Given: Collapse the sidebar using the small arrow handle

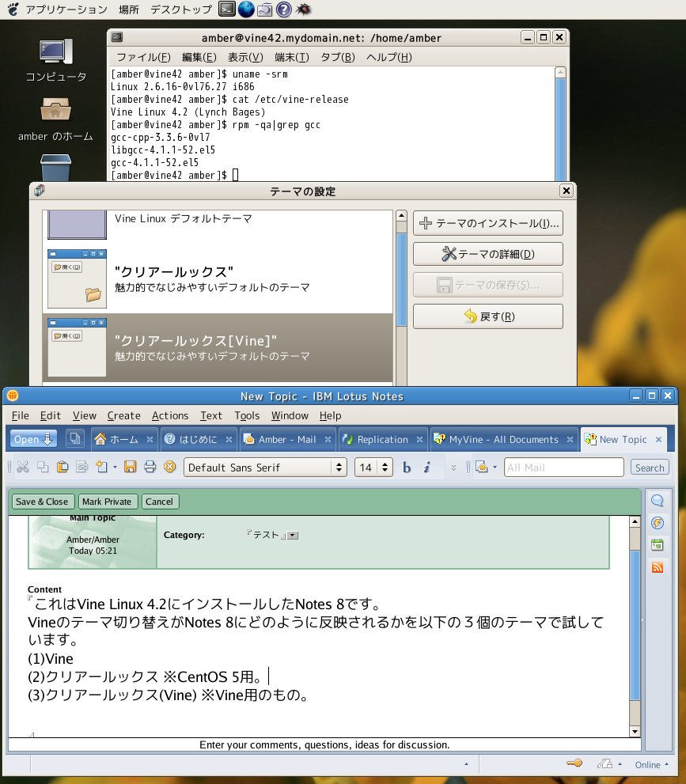Looking at the screenshot, I should click(x=643, y=620).
